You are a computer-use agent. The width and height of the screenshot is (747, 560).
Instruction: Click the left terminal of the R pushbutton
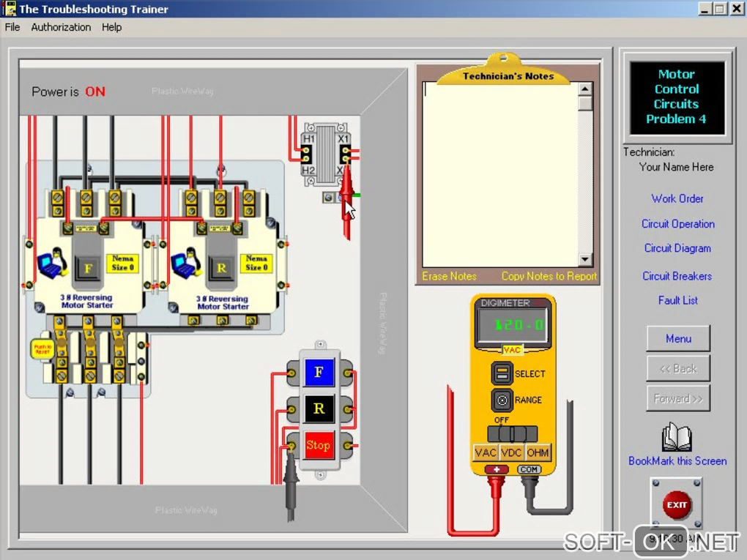[291, 409]
